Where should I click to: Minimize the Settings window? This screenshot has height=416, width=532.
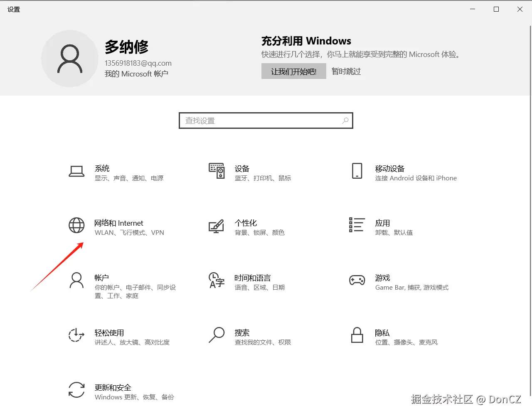click(x=473, y=9)
